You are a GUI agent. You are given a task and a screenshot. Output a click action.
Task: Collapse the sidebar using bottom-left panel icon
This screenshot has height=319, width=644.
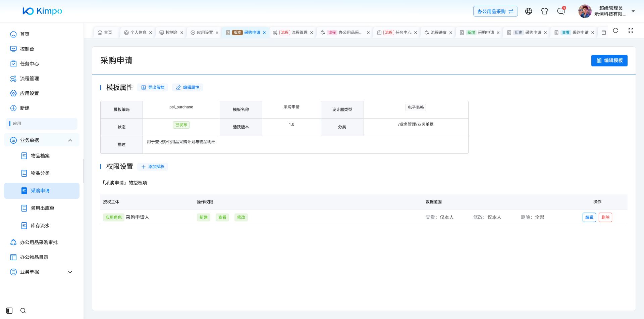pos(9,311)
